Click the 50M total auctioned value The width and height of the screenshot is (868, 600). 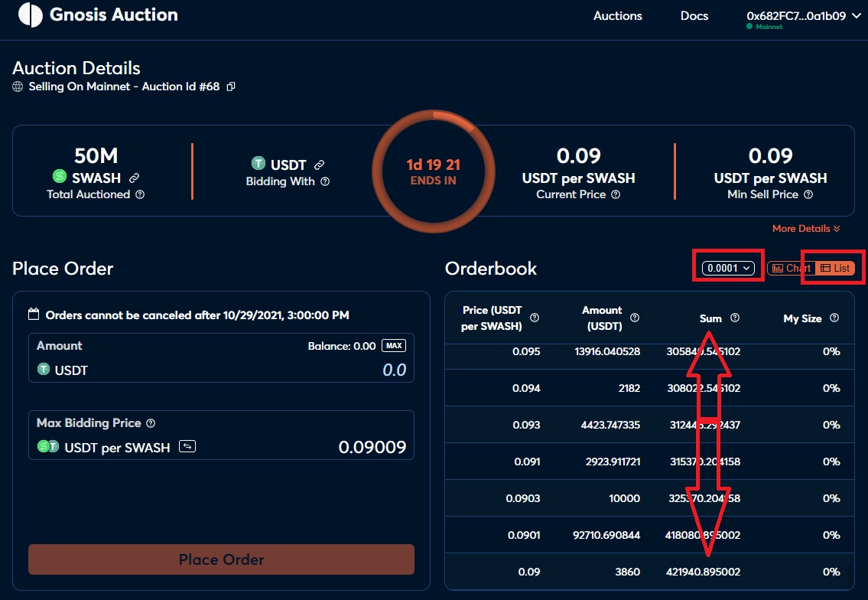click(96, 155)
